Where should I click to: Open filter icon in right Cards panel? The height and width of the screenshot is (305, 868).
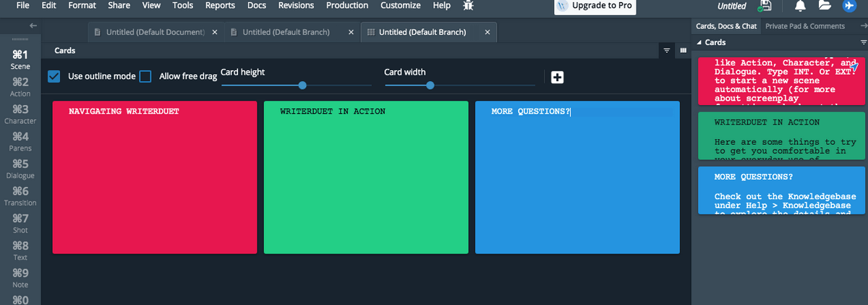[x=862, y=43]
